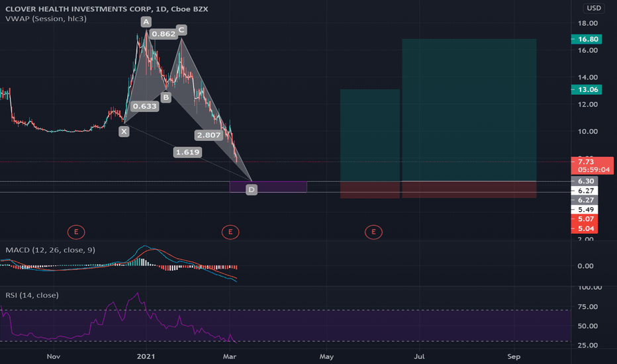Click the 14.00 price axis value

pyautogui.click(x=588, y=77)
